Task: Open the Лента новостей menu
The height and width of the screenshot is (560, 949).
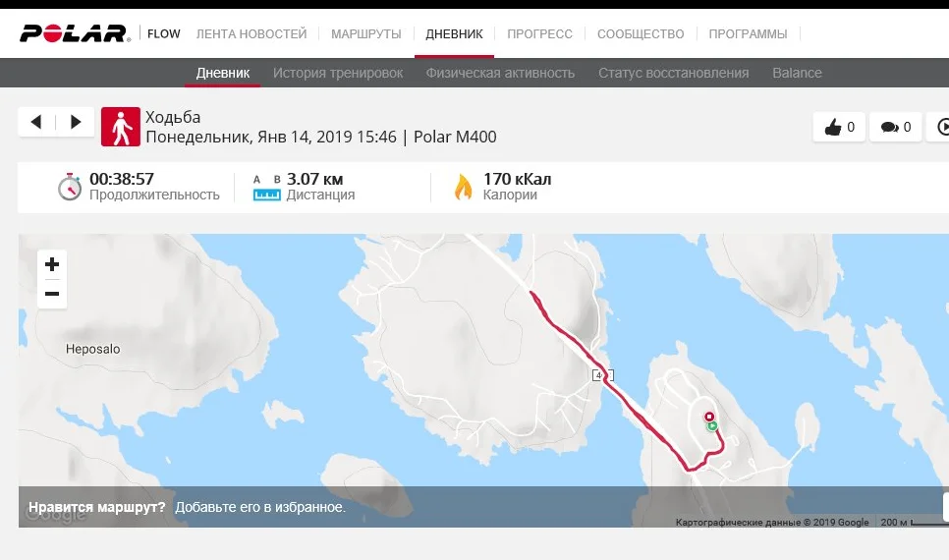Action: pyautogui.click(x=251, y=33)
